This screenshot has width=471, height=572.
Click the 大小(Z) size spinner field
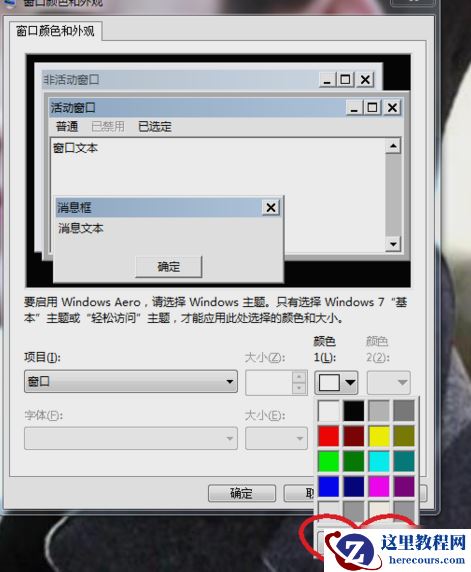coord(276,383)
